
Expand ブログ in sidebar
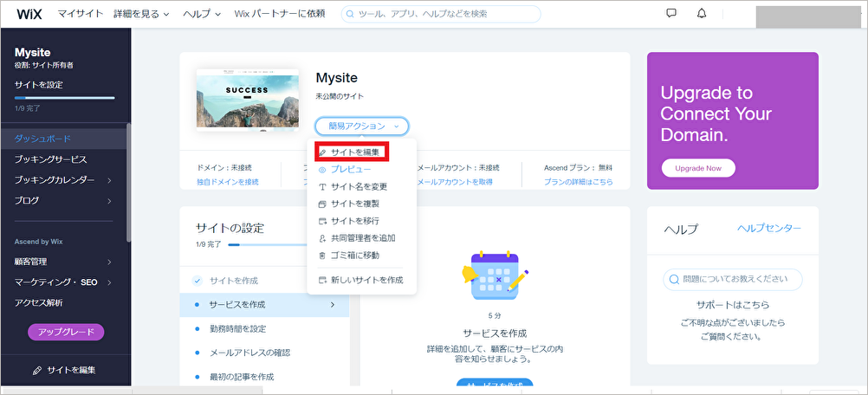109,200
